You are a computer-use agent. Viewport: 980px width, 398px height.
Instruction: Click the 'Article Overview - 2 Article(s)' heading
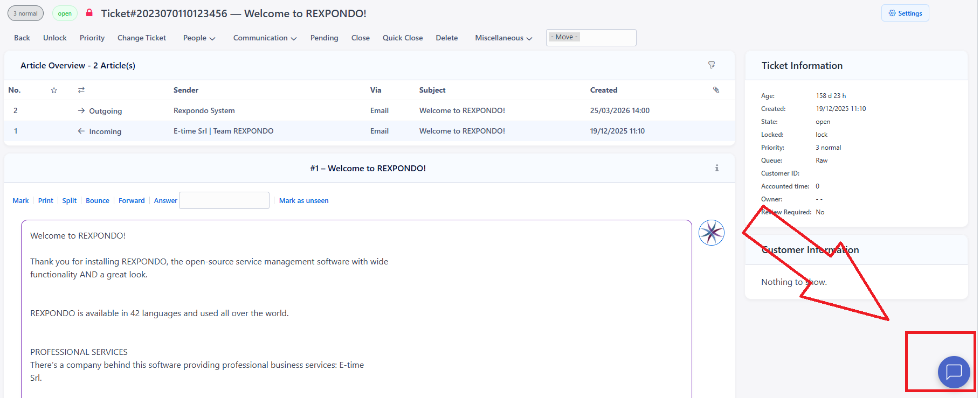click(x=78, y=65)
